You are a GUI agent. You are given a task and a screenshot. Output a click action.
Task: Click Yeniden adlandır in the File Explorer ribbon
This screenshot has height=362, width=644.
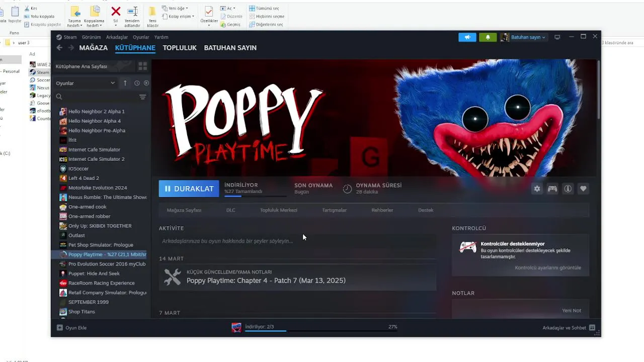(x=132, y=17)
